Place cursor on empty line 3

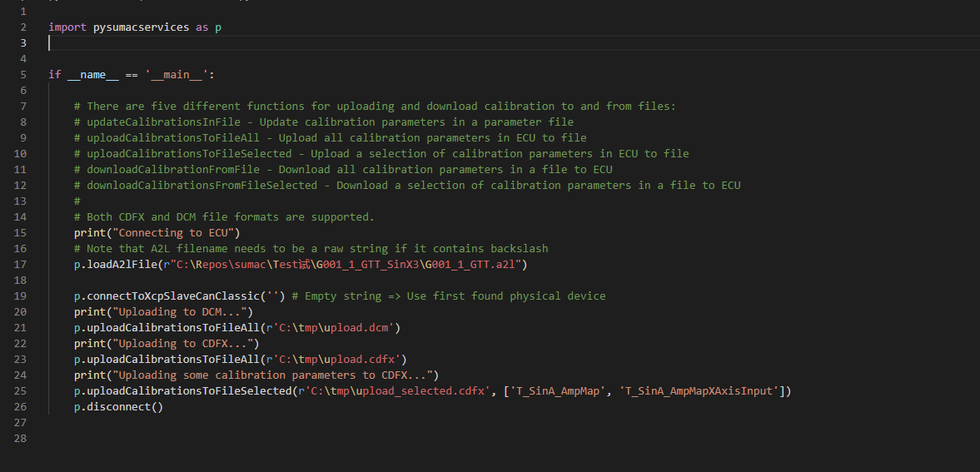[x=513, y=42]
